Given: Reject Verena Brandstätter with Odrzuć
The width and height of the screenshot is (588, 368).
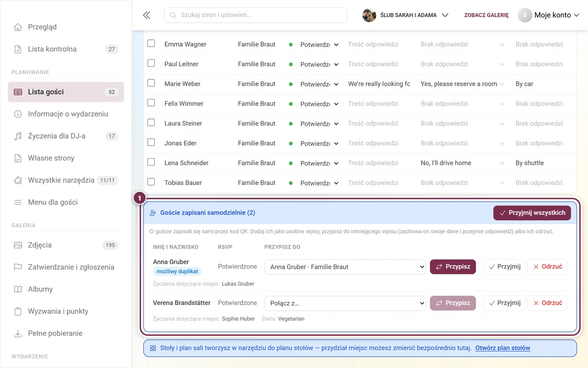Looking at the screenshot, I should [x=547, y=303].
